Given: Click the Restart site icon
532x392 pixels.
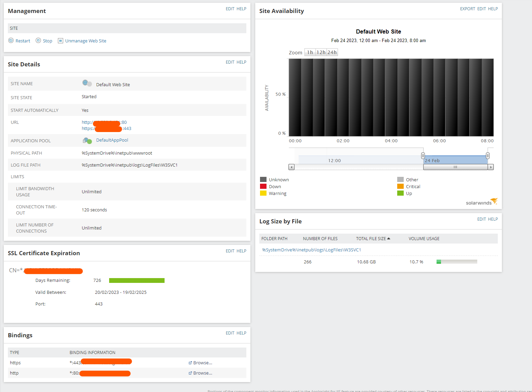Looking at the screenshot, I should 11,40.
